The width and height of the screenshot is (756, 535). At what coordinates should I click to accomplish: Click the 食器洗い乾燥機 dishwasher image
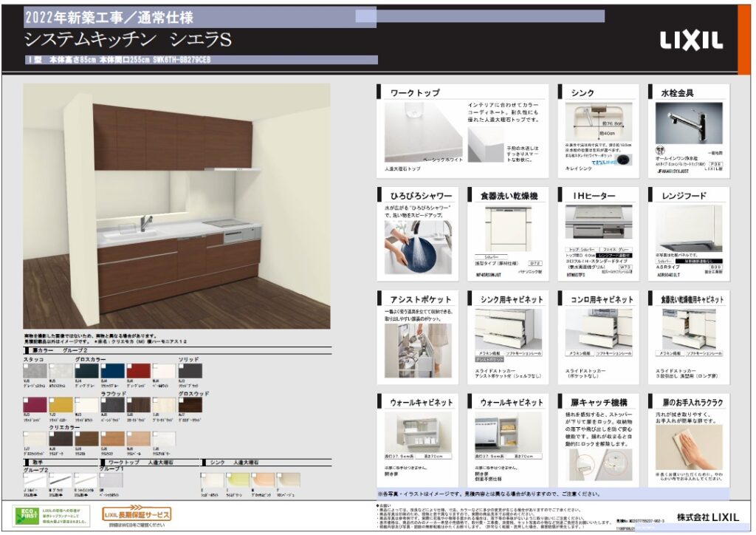click(x=508, y=228)
